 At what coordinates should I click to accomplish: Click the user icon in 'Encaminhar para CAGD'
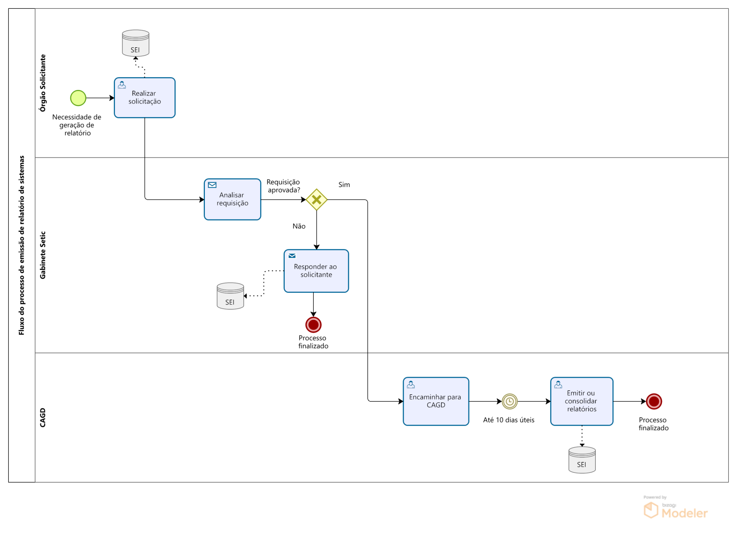tap(411, 384)
